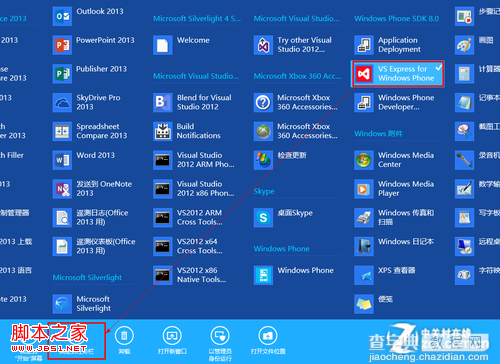Open Try other Visual Studio 2012 tile
This screenshot has width=500, height=364.
click(293, 45)
